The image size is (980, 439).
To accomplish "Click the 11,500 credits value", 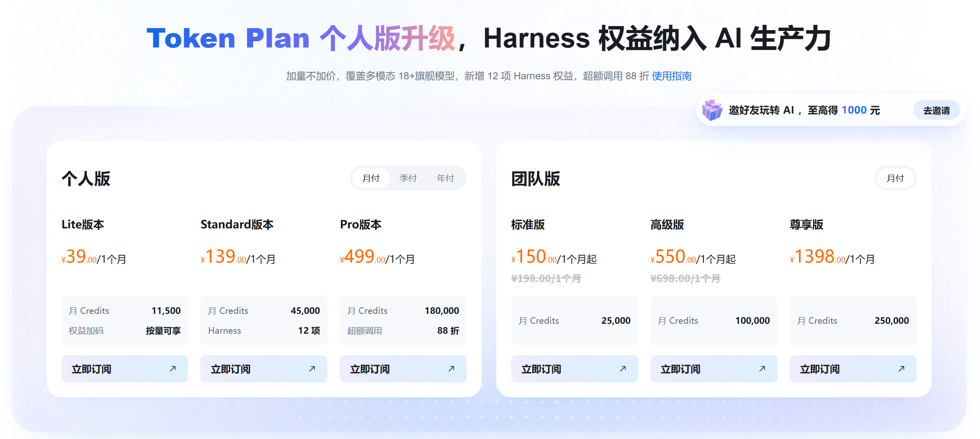I will (166, 311).
